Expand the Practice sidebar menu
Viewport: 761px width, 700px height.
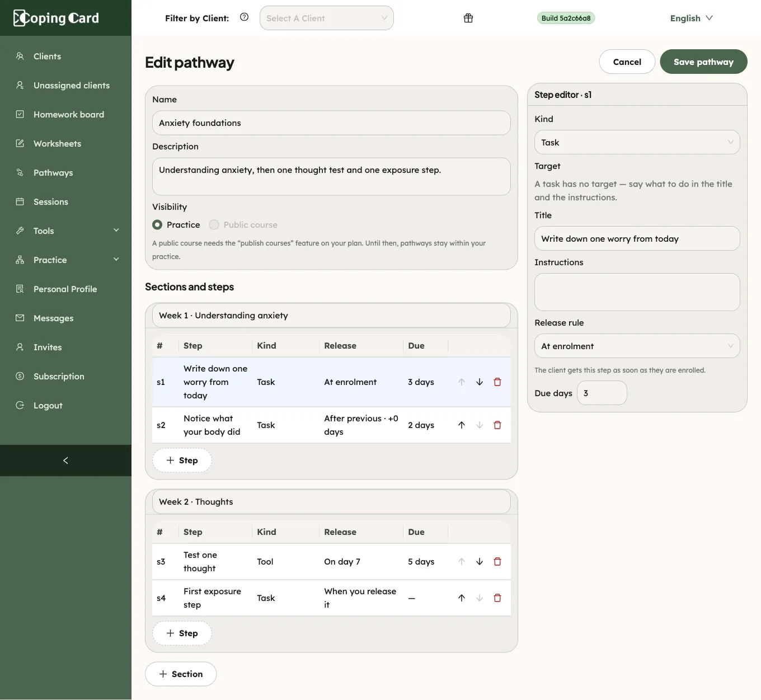pos(65,260)
